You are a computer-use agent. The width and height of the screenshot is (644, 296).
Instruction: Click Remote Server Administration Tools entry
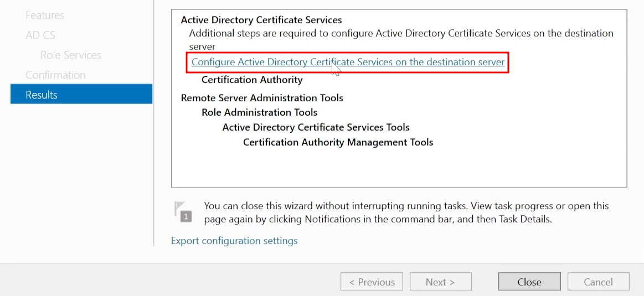coord(262,98)
